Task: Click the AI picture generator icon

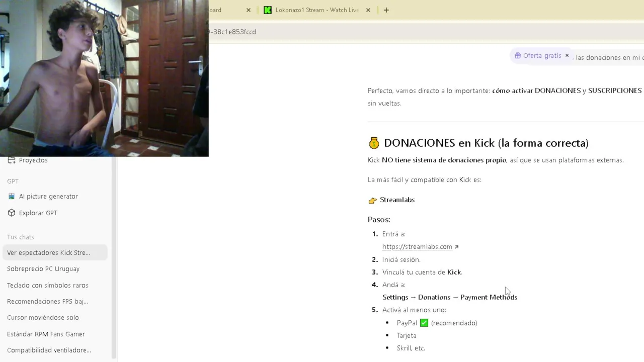Action: coord(12,196)
